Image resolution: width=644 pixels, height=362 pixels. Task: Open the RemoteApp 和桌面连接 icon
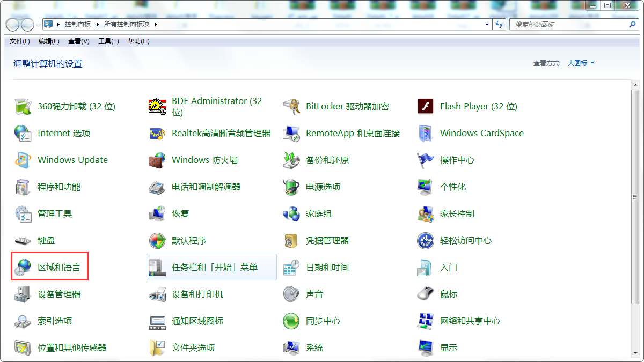[x=291, y=133]
